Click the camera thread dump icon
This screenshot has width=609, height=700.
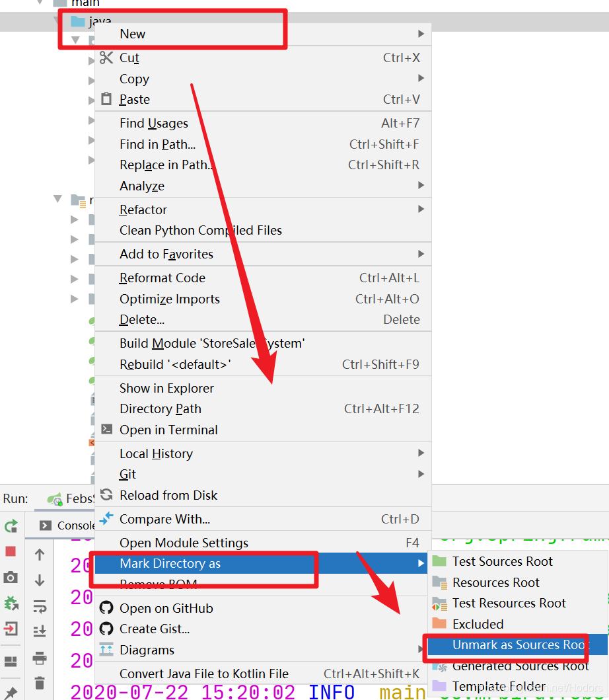[11, 578]
